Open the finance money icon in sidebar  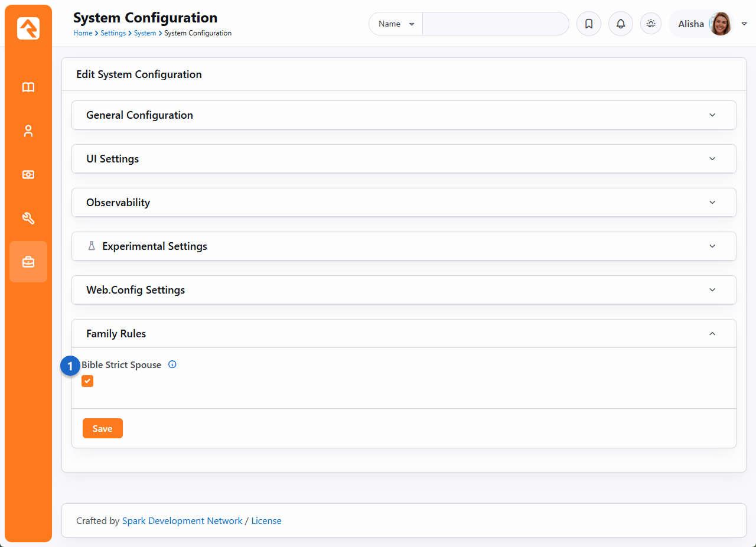(x=28, y=175)
